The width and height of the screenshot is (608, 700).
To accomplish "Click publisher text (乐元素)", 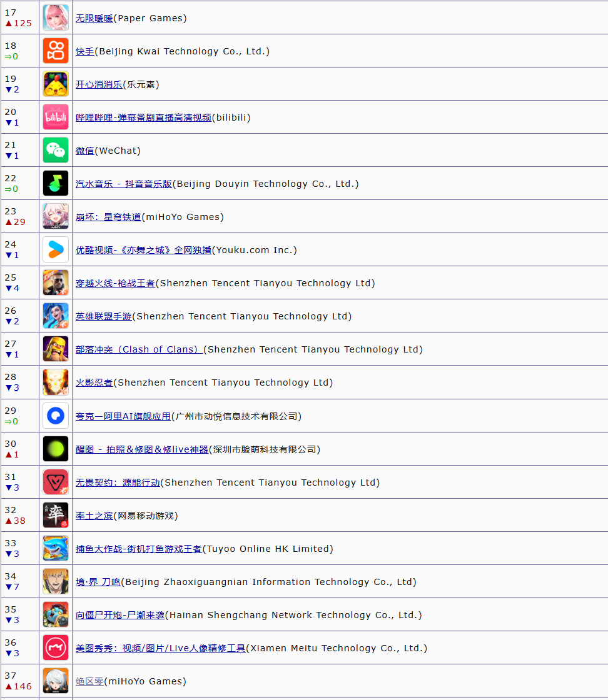I will (141, 84).
